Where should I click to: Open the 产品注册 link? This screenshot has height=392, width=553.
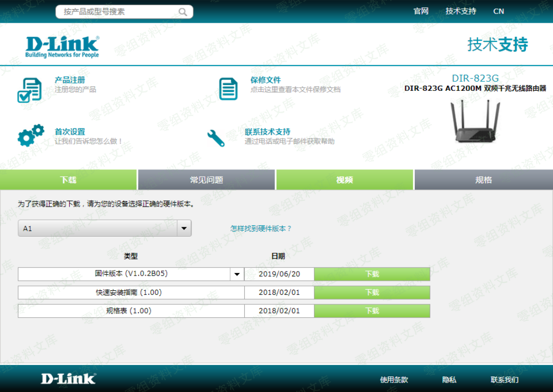pyautogui.click(x=70, y=80)
